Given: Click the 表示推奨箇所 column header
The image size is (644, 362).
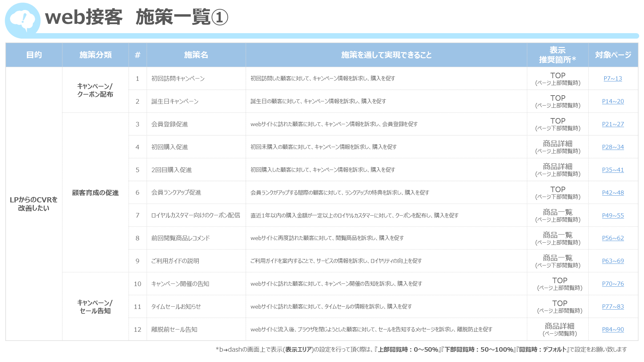Looking at the screenshot, I should [x=558, y=55].
